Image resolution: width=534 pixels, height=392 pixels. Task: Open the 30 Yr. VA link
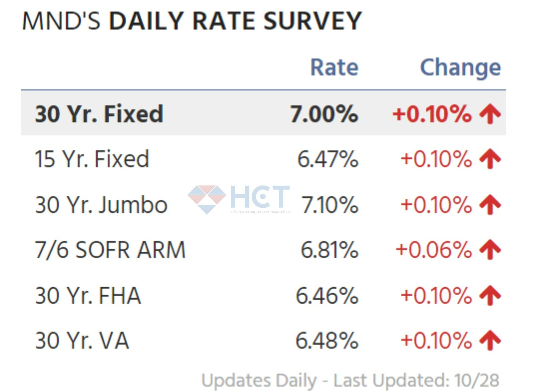(82, 341)
